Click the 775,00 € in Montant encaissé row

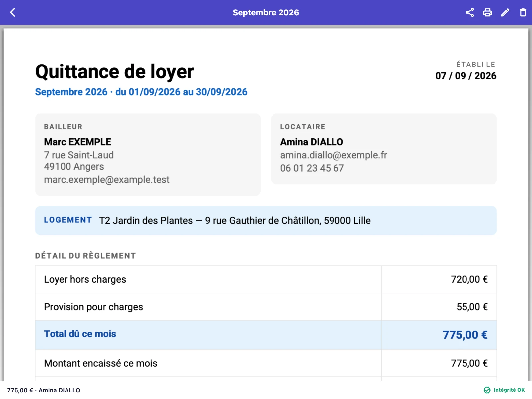[x=469, y=363]
